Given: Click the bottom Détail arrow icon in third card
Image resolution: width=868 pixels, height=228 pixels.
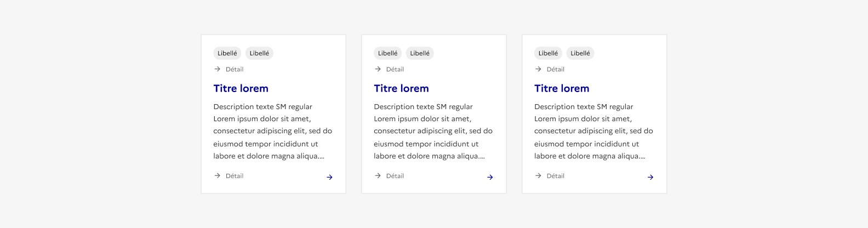Looking at the screenshot, I should click(538, 176).
